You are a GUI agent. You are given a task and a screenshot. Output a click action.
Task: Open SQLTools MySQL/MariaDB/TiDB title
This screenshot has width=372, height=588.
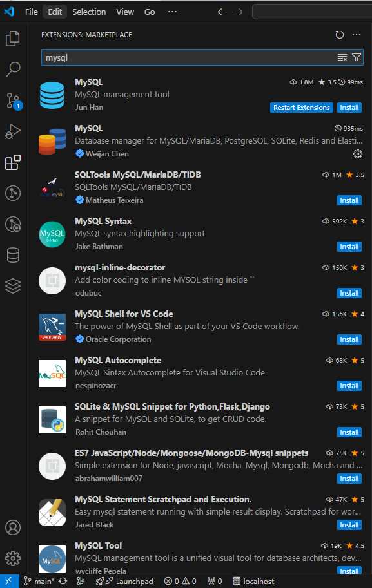coord(138,175)
